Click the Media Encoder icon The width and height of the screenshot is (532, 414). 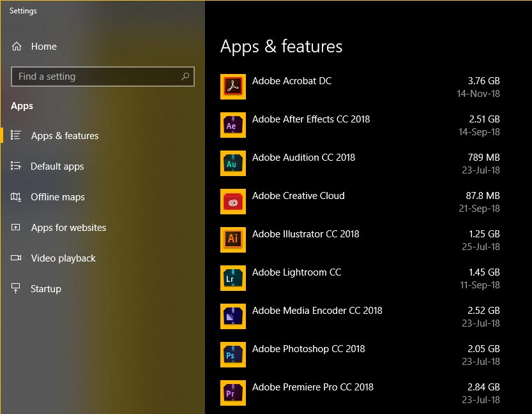click(x=232, y=316)
